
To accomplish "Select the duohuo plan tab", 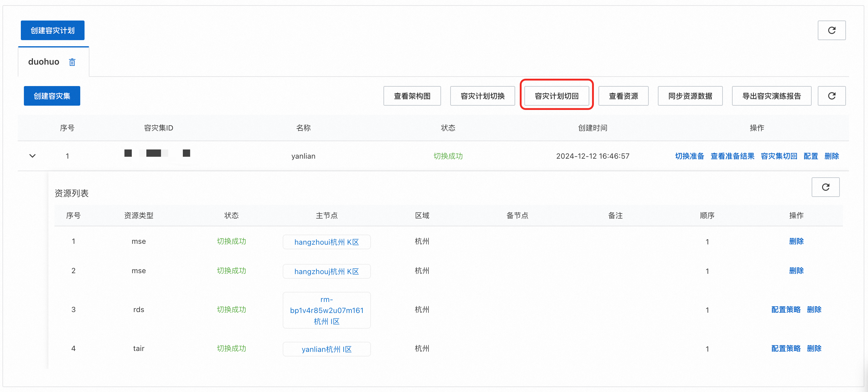I will (x=44, y=62).
